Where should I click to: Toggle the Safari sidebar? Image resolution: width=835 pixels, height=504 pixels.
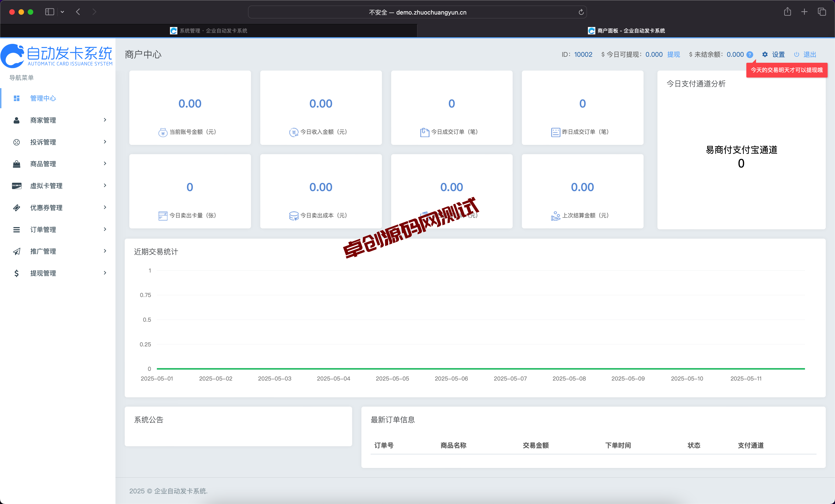tap(49, 12)
